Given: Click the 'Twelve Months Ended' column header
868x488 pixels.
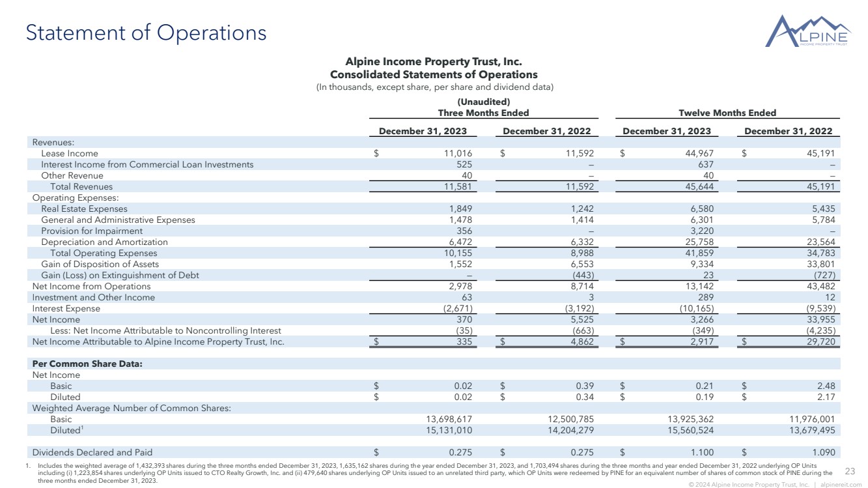Looking at the screenshot, I should click(727, 113).
